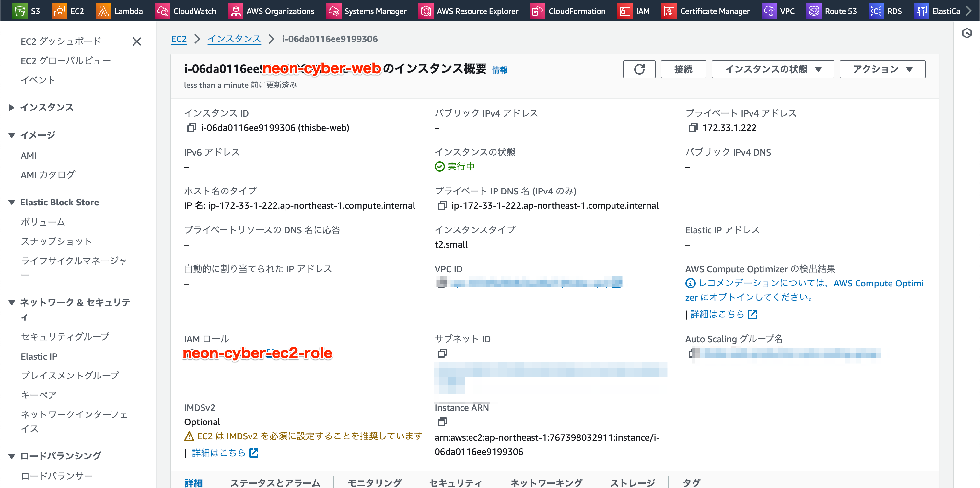Open the Lambda console icon
Image resolution: width=980 pixels, height=488 pixels.
tap(103, 11)
